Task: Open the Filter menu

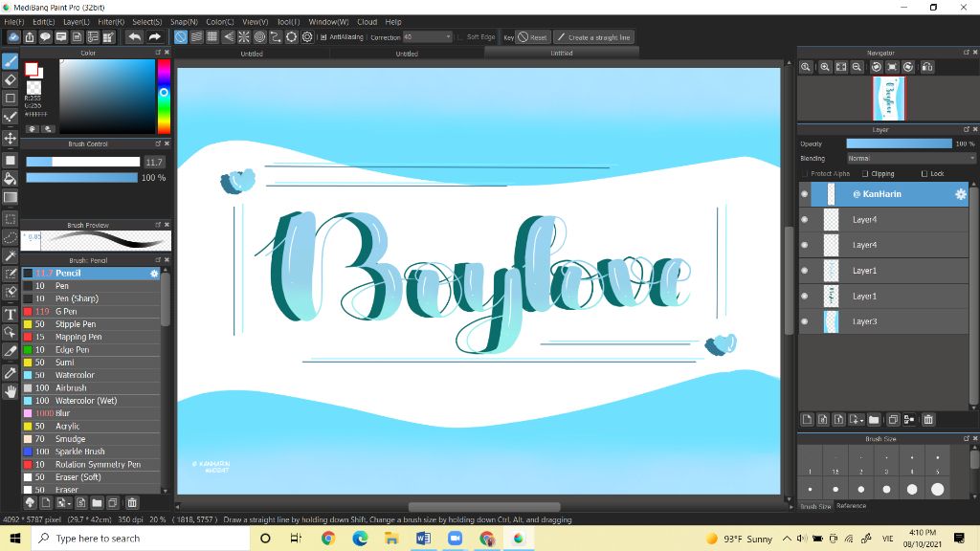Action: point(111,21)
